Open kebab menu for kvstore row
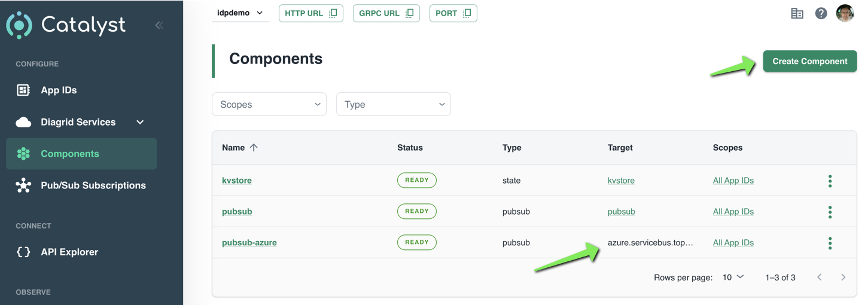The width and height of the screenshot is (868, 305). coord(830,181)
